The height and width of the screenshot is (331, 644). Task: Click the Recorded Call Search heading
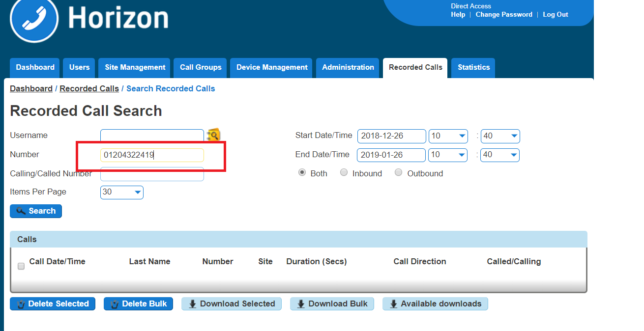(x=86, y=111)
